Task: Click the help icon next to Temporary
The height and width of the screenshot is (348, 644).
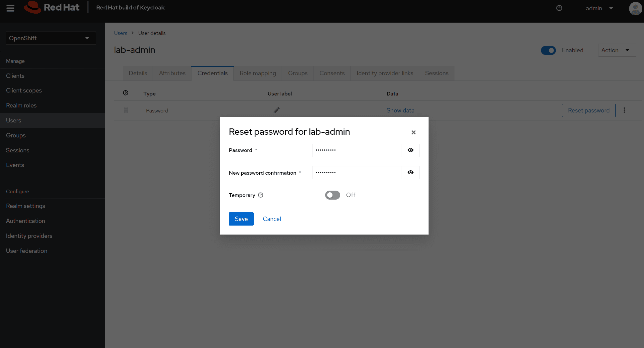Action: 261,195
